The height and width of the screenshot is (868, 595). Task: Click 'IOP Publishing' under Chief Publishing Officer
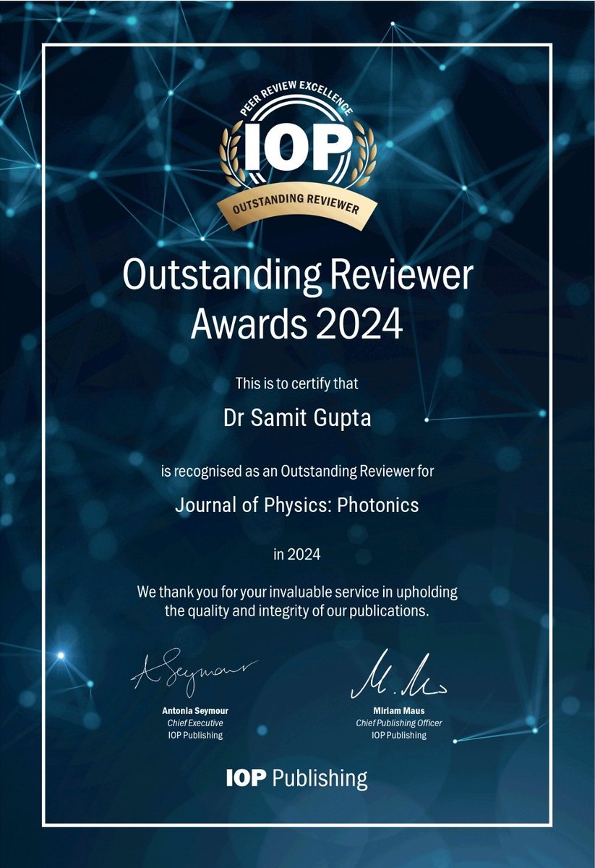(x=399, y=735)
